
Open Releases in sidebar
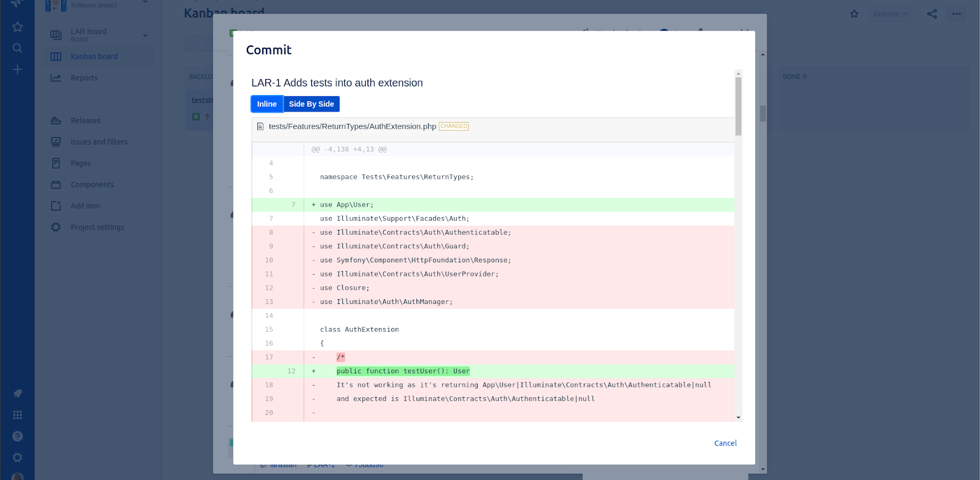click(x=86, y=121)
